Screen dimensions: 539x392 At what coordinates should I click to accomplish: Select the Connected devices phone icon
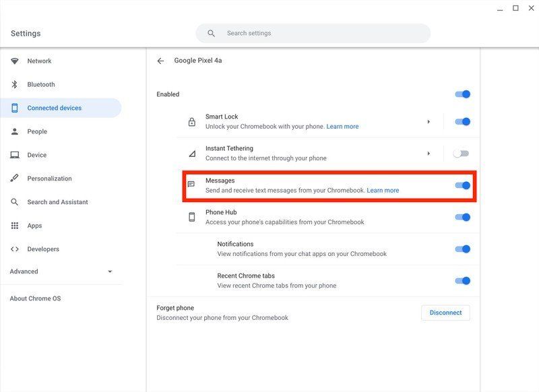(x=15, y=107)
